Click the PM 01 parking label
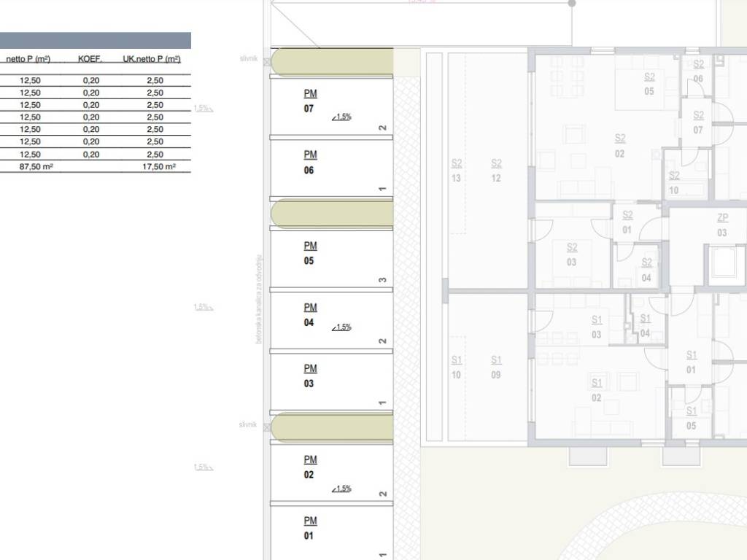This screenshot has height=560, width=747. [309, 529]
